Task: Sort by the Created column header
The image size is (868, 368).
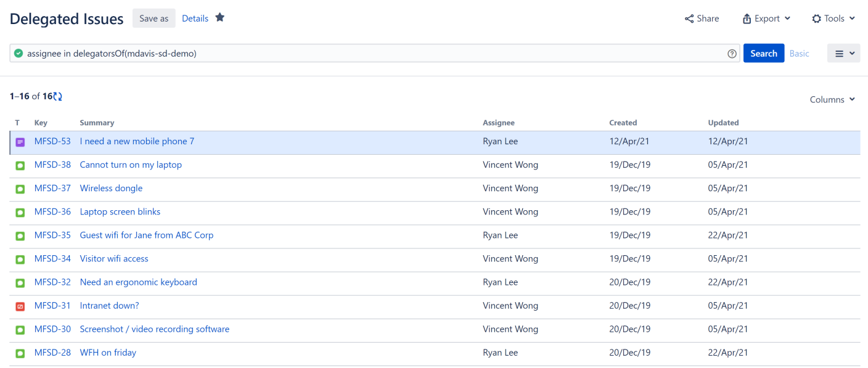Action: 623,123
